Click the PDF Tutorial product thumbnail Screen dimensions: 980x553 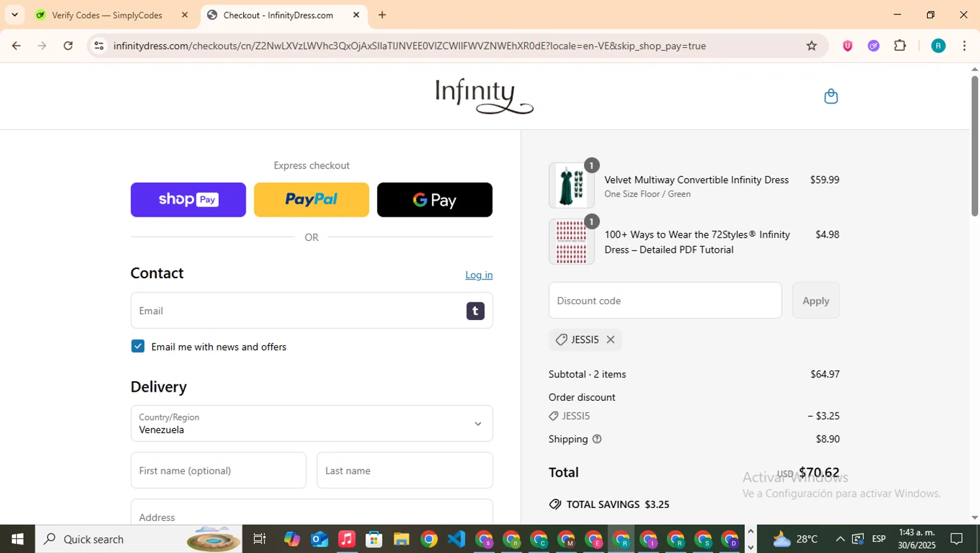572,242
